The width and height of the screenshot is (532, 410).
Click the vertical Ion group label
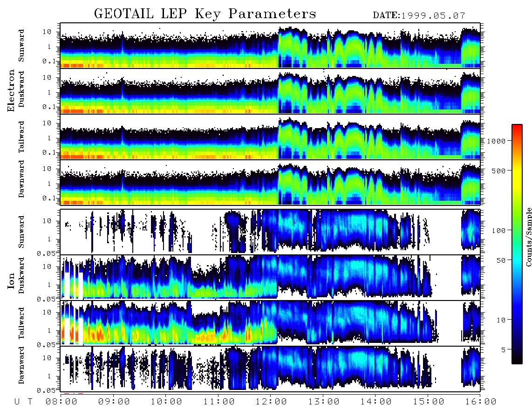point(11,281)
